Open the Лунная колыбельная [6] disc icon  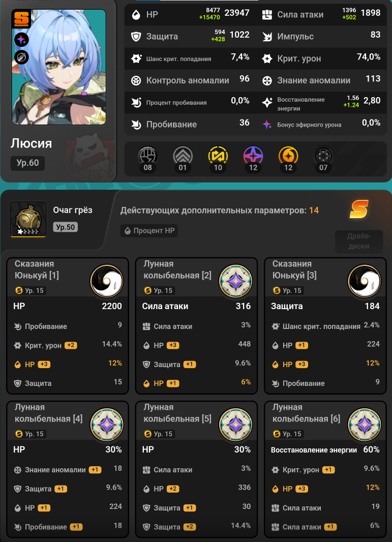(x=365, y=425)
